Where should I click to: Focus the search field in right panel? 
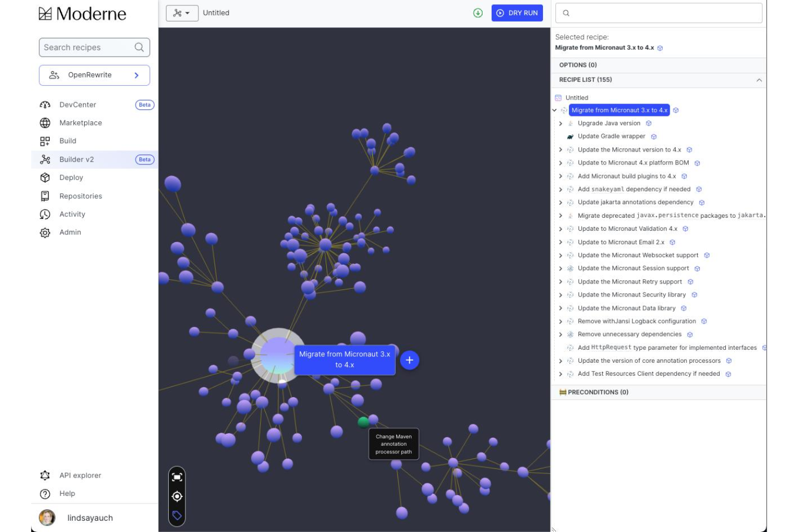pyautogui.click(x=659, y=13)
